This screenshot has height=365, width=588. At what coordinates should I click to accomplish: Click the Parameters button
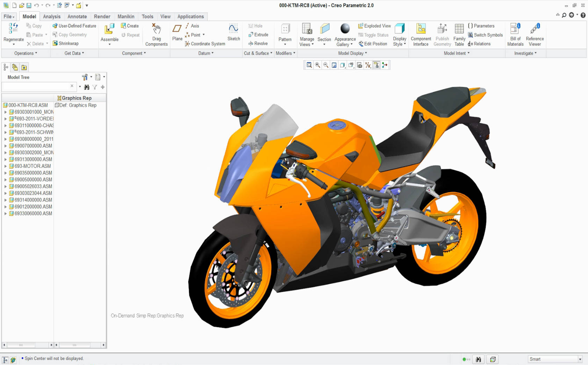[481, 26]
